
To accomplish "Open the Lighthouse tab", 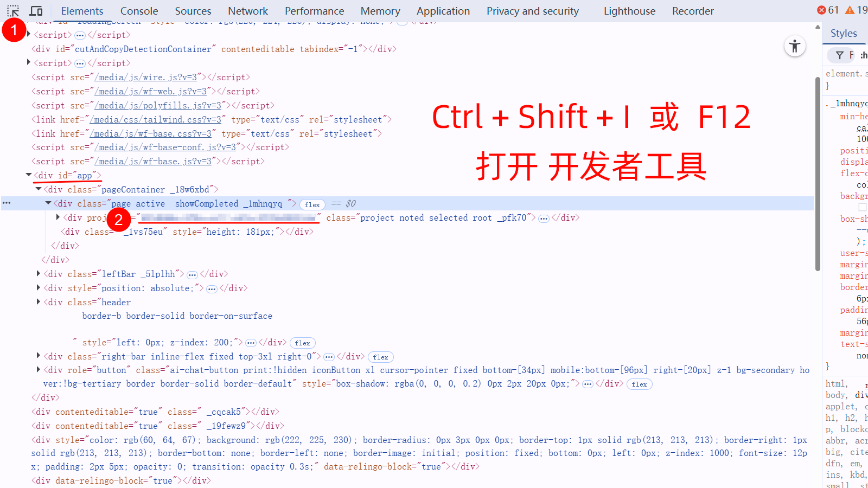I will 630,11.
